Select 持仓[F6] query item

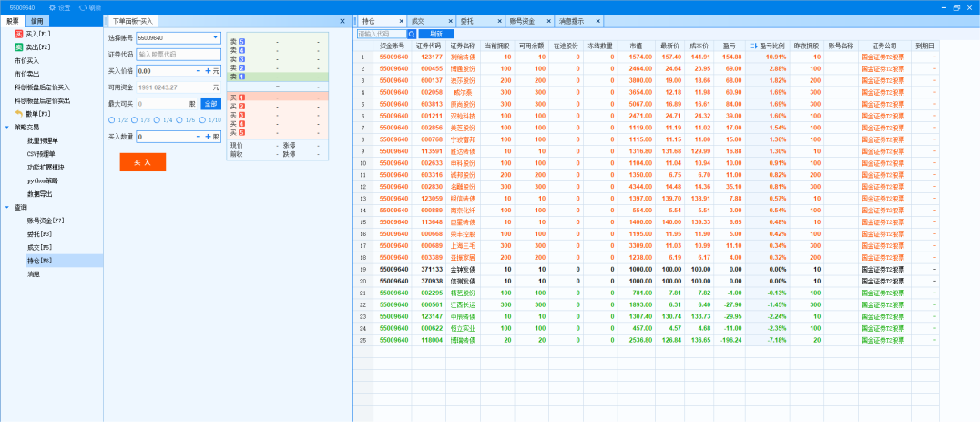tap(39, 260)
